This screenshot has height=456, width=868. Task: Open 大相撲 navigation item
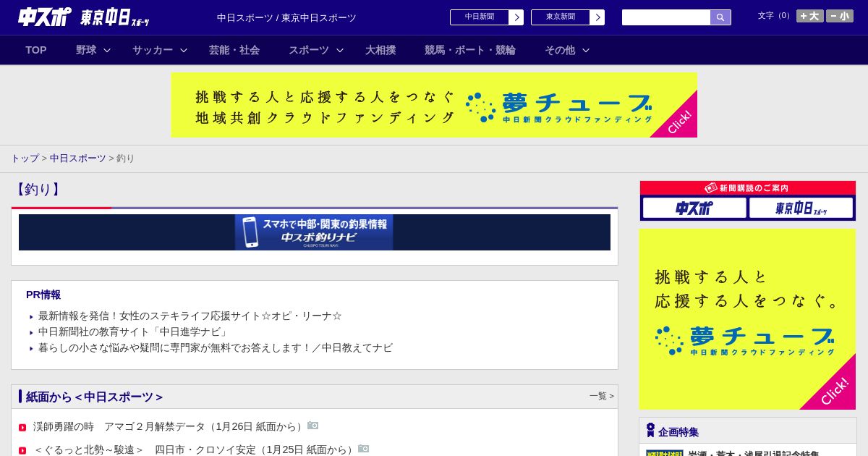(380, 50)
